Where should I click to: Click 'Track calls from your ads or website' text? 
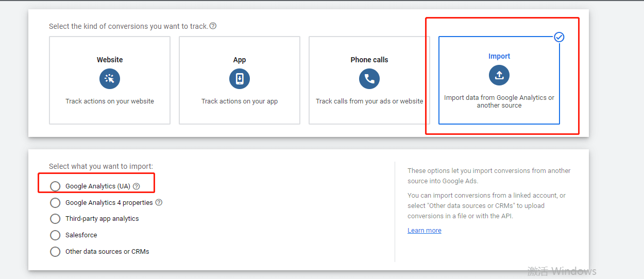click(x=369, y=101)
